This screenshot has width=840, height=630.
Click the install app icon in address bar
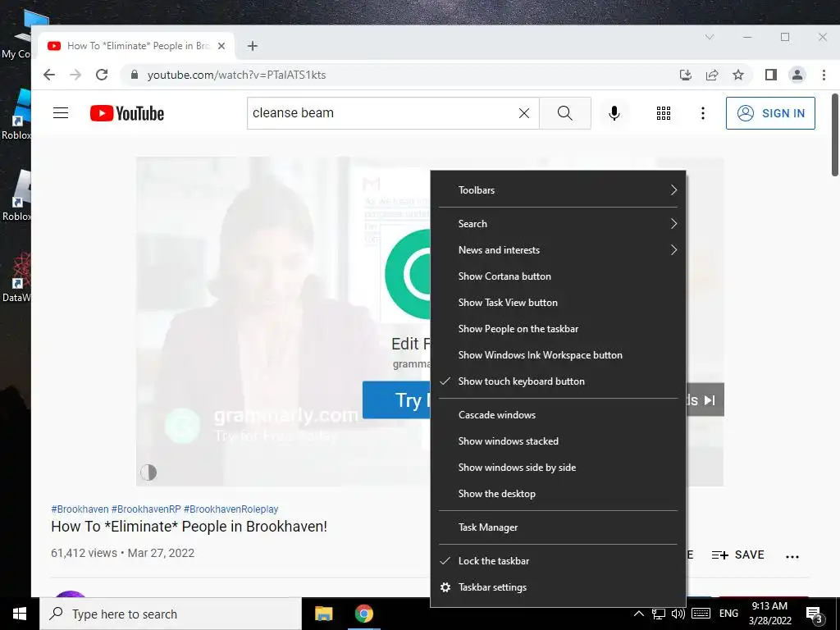click(x=686, y=75)
